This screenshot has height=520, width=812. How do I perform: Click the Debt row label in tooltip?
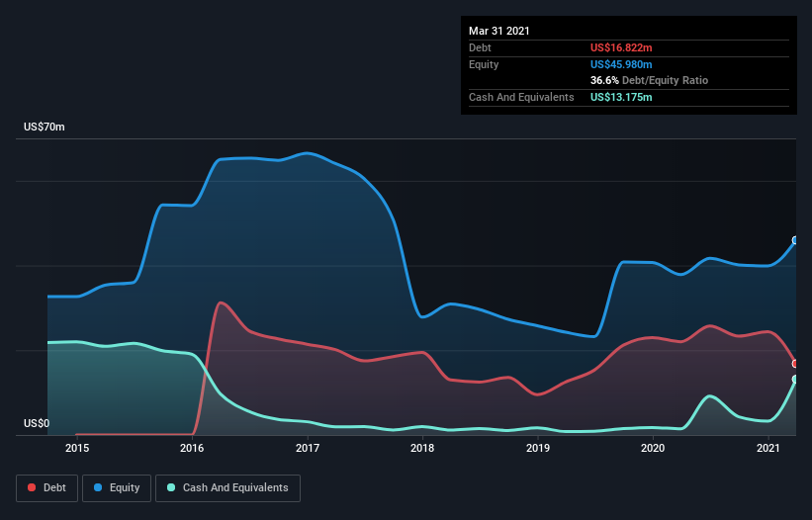click(x=480, y=47)
